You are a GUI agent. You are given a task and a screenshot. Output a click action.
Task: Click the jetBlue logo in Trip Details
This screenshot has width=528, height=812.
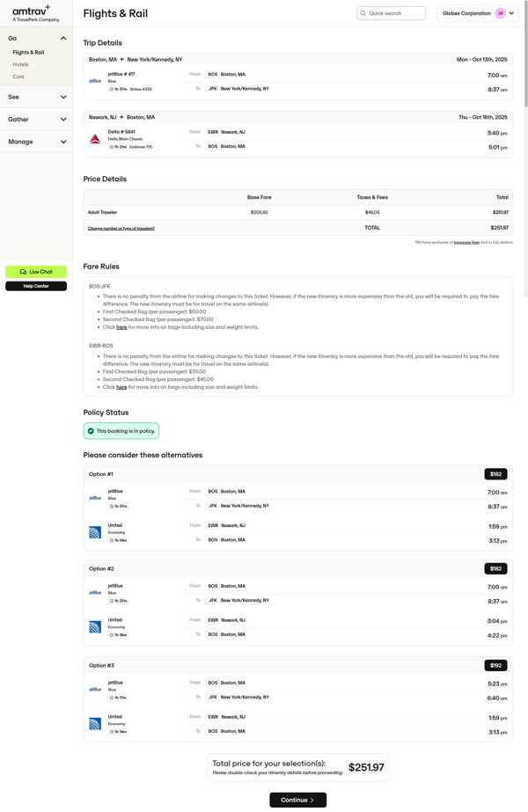click(x=95, y=81)
